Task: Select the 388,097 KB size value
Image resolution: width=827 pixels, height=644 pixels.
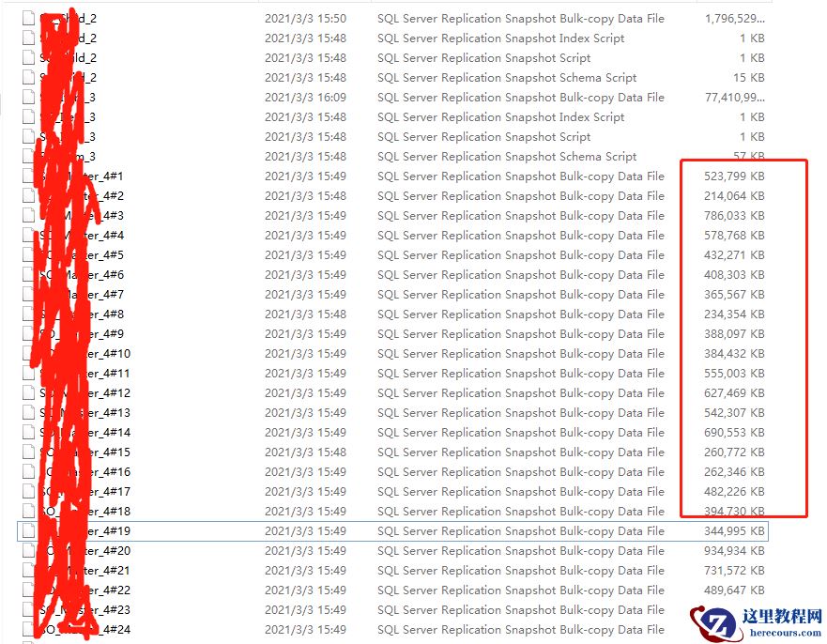Action: tap(734, 334)
